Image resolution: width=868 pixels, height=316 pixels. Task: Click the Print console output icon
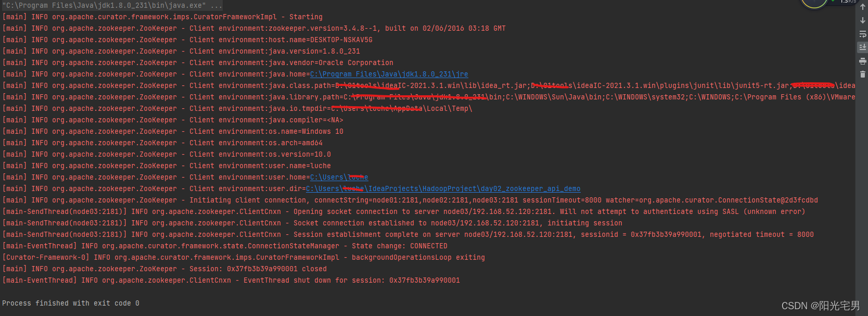(862, 61)
